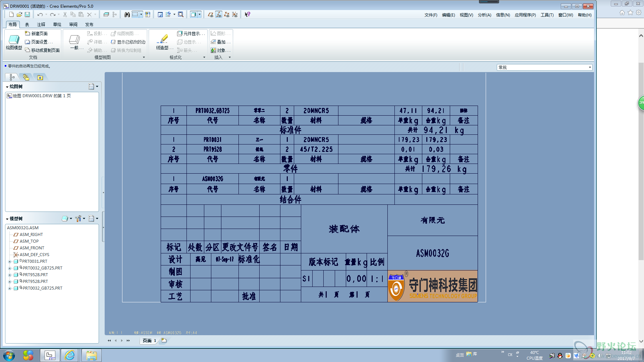Viewport: 644px width, 362px height.
Task: Click the 对象 insert object icon
Action: pyautogui.click(x=220, y=50)
